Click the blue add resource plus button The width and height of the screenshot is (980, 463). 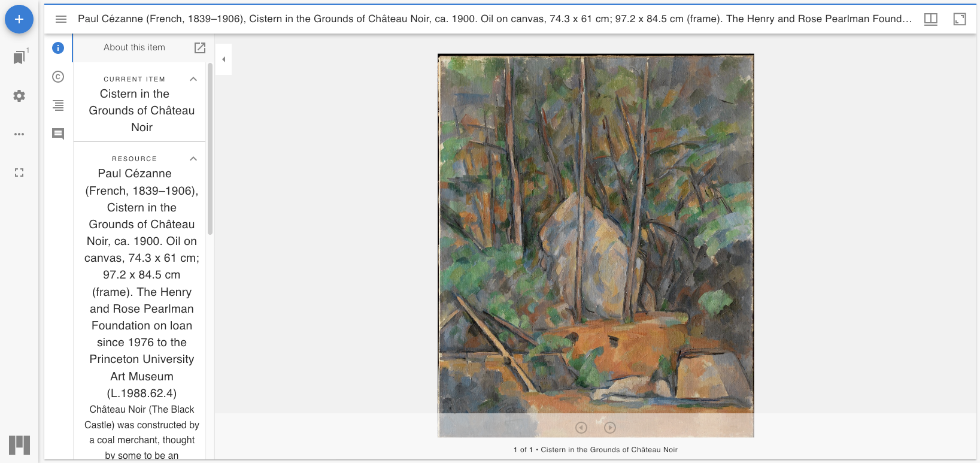19,19
